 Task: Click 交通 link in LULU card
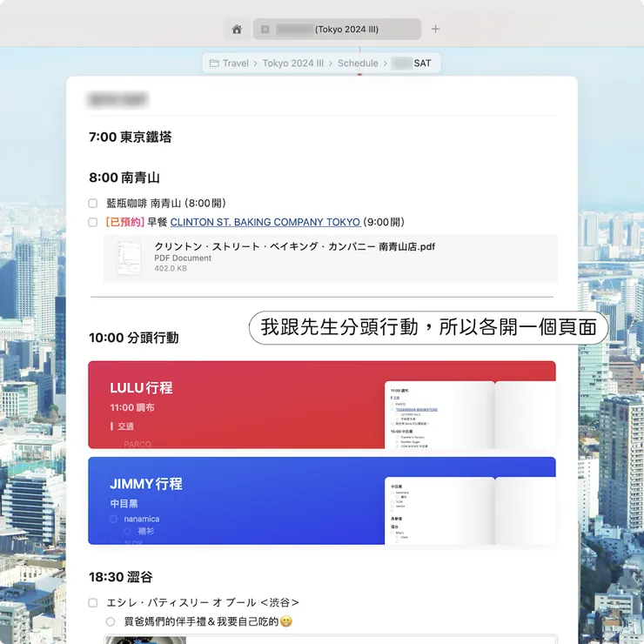coord(125,426)
